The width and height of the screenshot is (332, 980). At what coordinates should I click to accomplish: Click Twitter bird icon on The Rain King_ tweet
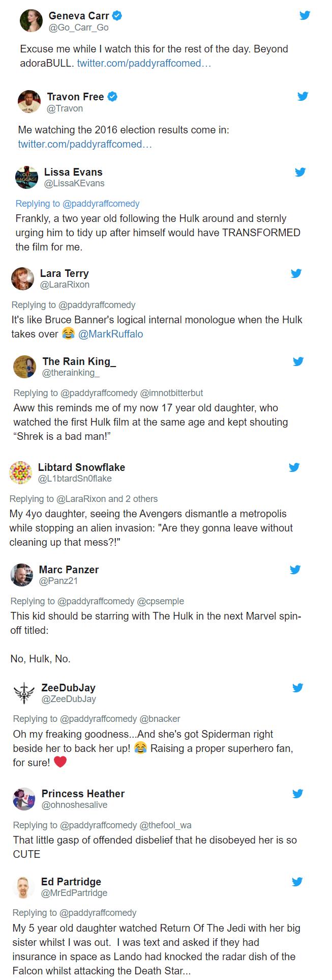298,361
